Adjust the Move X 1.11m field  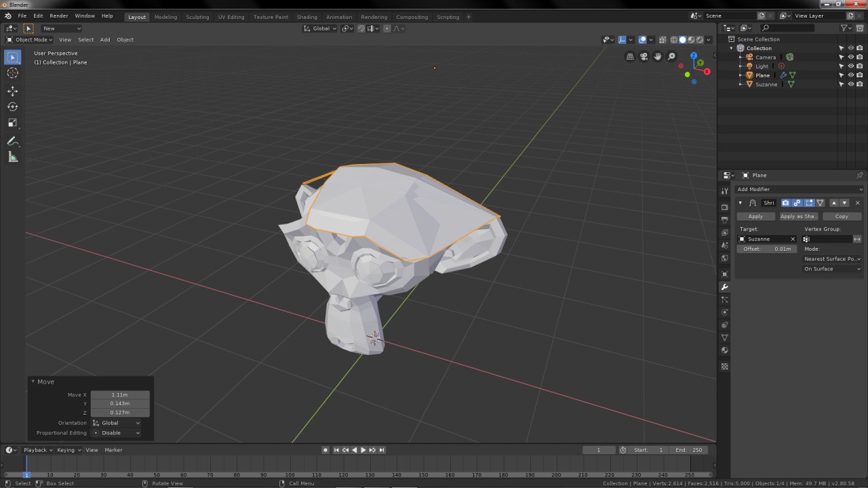pyautogui.click(x=120, y=394)
